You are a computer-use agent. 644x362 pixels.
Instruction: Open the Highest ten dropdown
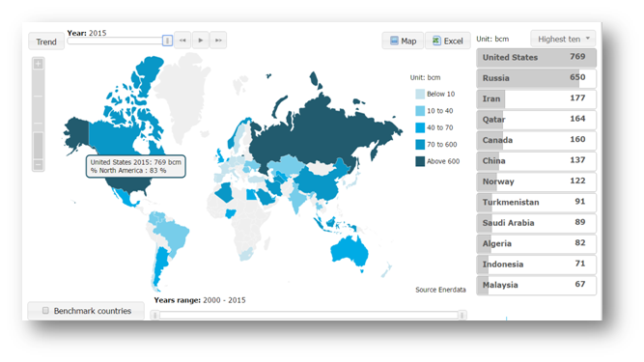click(563, 39)
